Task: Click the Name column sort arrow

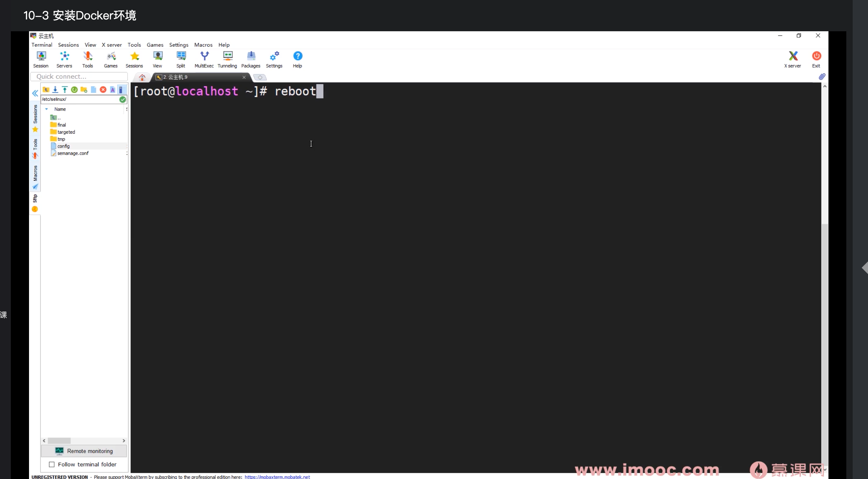Action: [47, 109]
